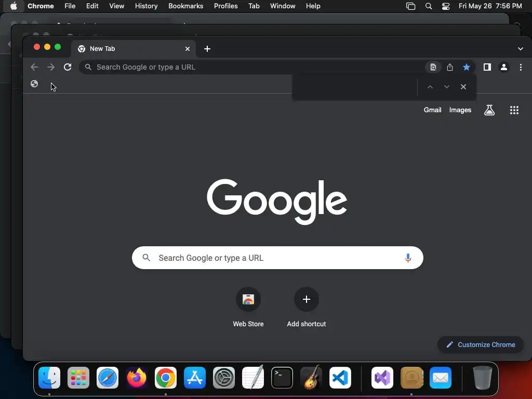The height and width of the screenshot is (399, 532).
Task: Click the Add shortcut button
Action: (x=307, y=308)
